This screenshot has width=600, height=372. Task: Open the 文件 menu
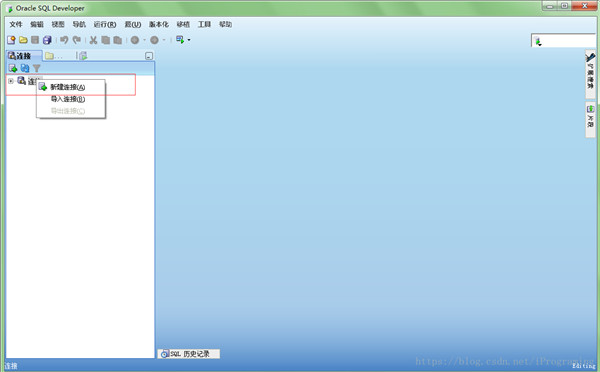click(16, 24)
